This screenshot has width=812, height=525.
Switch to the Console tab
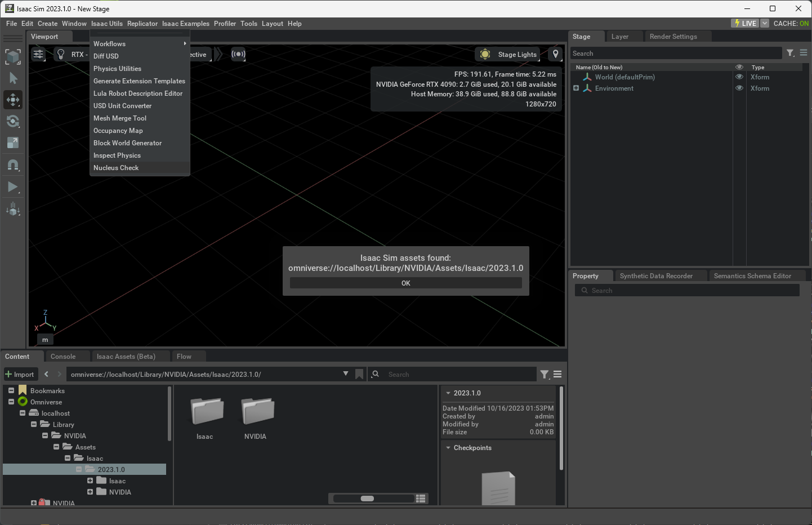click(63, 357)
